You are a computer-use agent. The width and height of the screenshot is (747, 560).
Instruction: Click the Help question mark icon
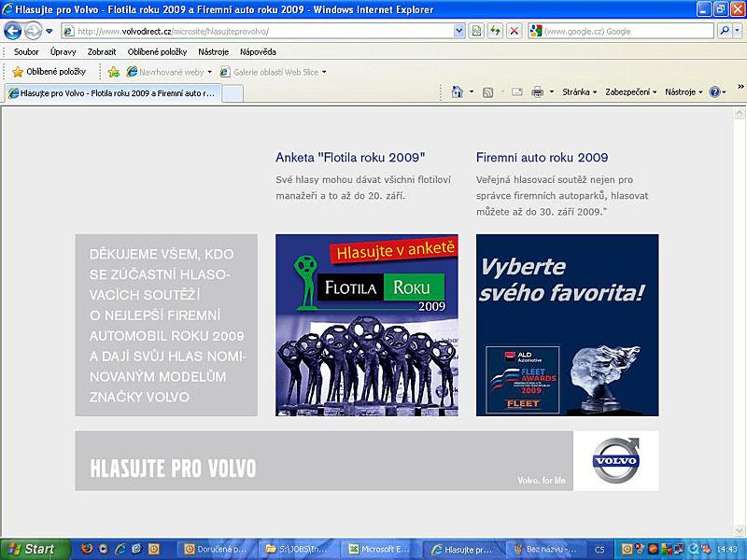[x=714, y=91]
